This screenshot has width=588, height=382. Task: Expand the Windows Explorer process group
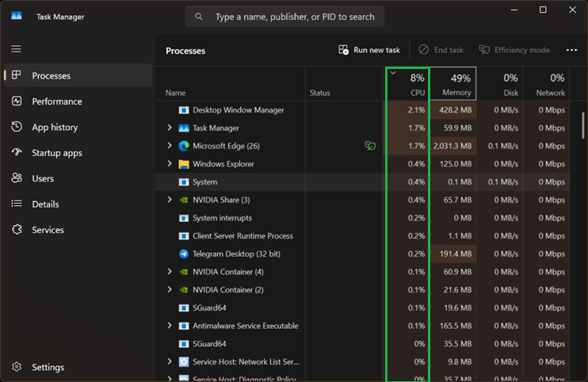click(x=170, y=163)
